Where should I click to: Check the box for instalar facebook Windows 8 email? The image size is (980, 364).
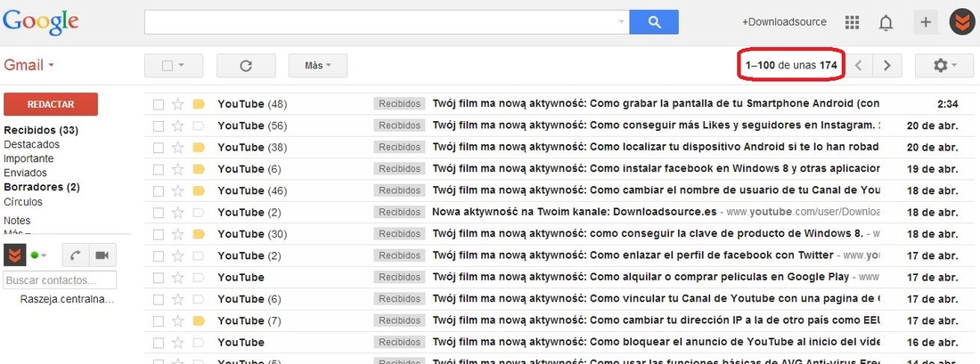click(158, 169)
